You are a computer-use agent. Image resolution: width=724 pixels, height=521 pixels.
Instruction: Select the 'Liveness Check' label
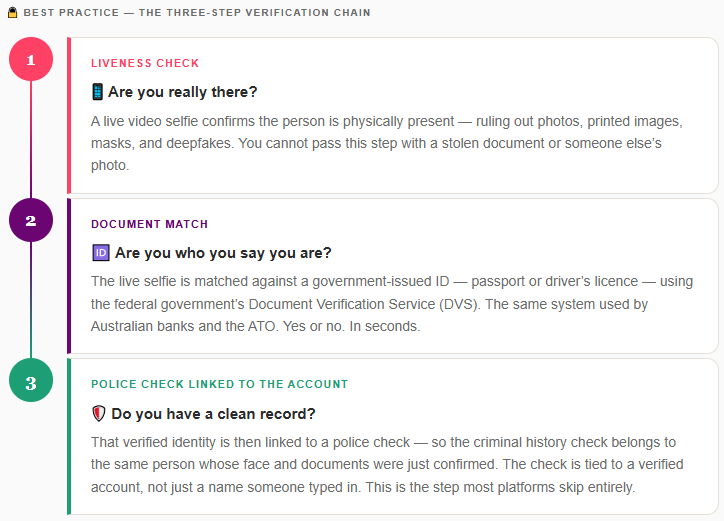(145, 63)
